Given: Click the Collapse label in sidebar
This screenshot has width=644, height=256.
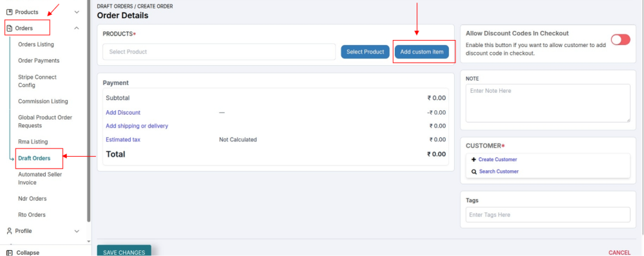Looking at the screenshot, I should click(x=28, y=253).
